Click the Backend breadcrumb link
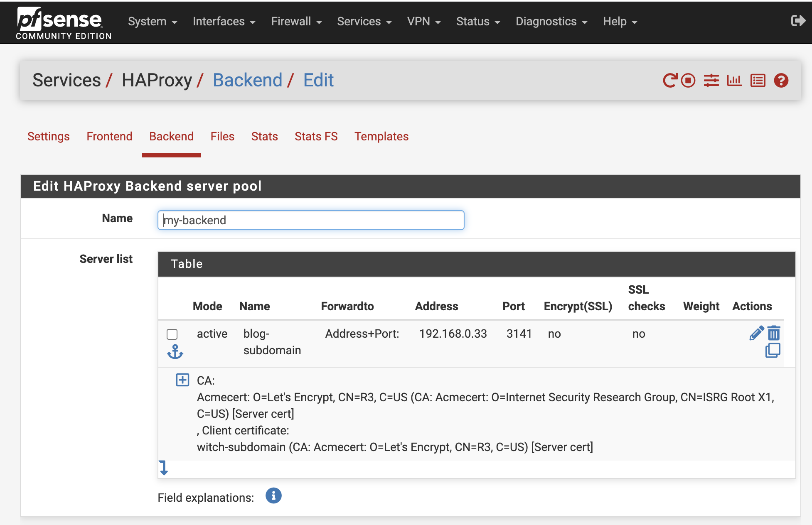The image size is (812, 525). [x=247, y=80]
